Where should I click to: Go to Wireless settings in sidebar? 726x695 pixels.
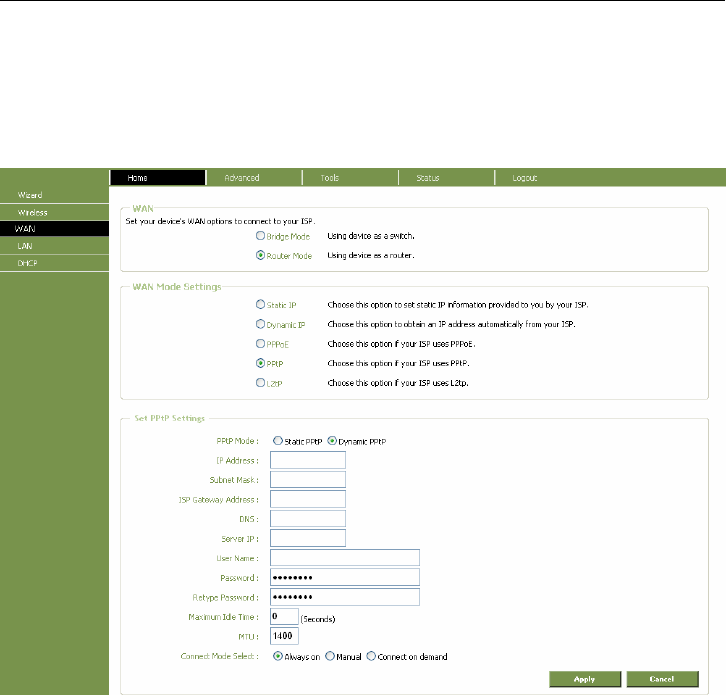click(32, 212)
